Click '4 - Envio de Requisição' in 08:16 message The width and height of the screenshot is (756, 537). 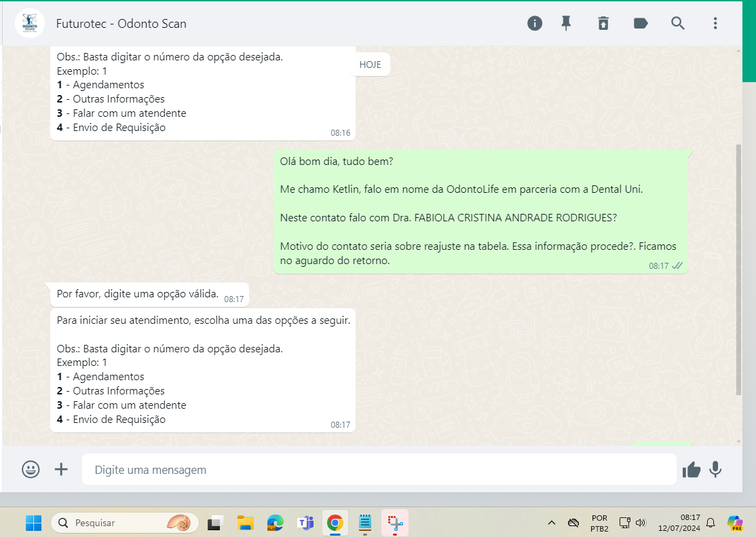pos(111,128)
